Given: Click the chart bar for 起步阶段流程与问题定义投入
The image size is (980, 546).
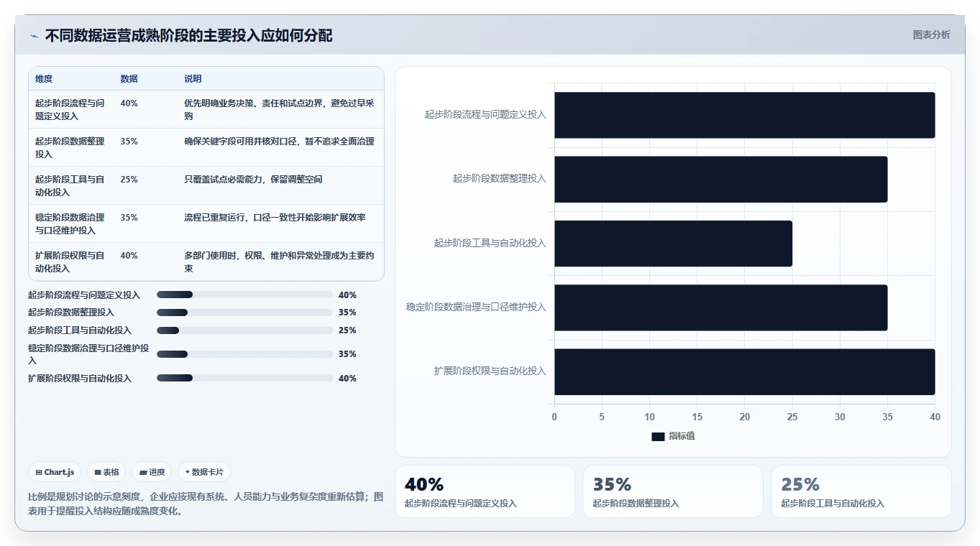Looking at the screenshot, I should [x=744, y=115].
